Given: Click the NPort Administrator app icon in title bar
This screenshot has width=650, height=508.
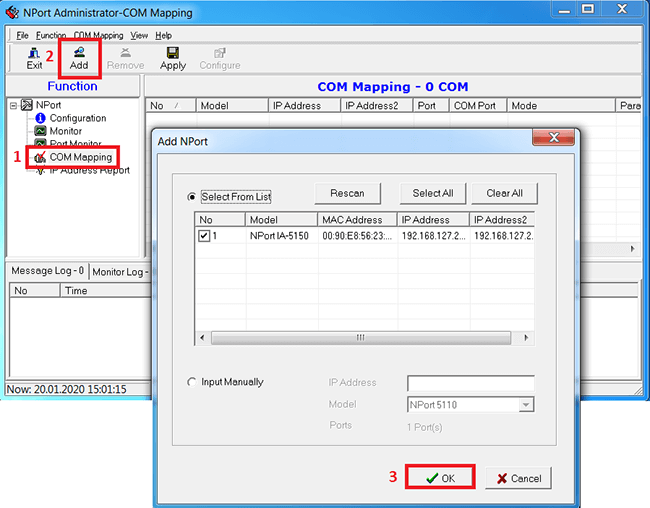Looking at the screenshot, I should click(12, 12).
